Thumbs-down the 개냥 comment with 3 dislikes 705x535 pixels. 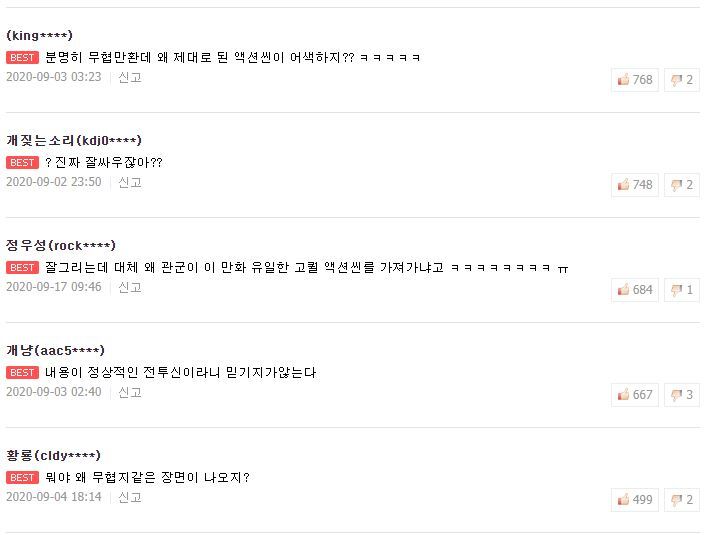pyautogui.click(x=682, y=395)
